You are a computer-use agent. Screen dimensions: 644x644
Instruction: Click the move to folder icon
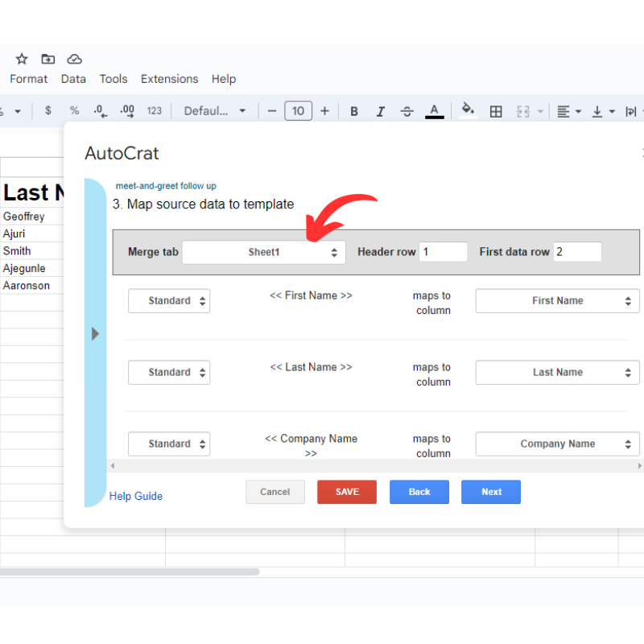click(48, 59)
